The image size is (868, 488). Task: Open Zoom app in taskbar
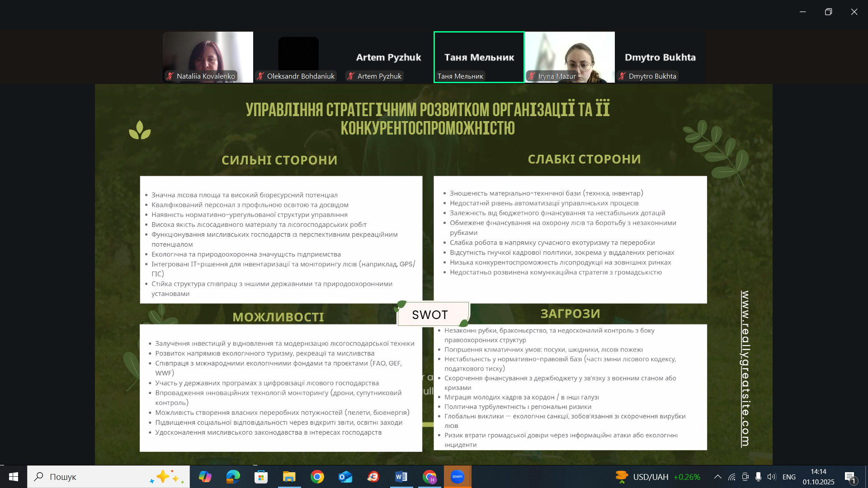pyautogui.click(x=458, y=477)
